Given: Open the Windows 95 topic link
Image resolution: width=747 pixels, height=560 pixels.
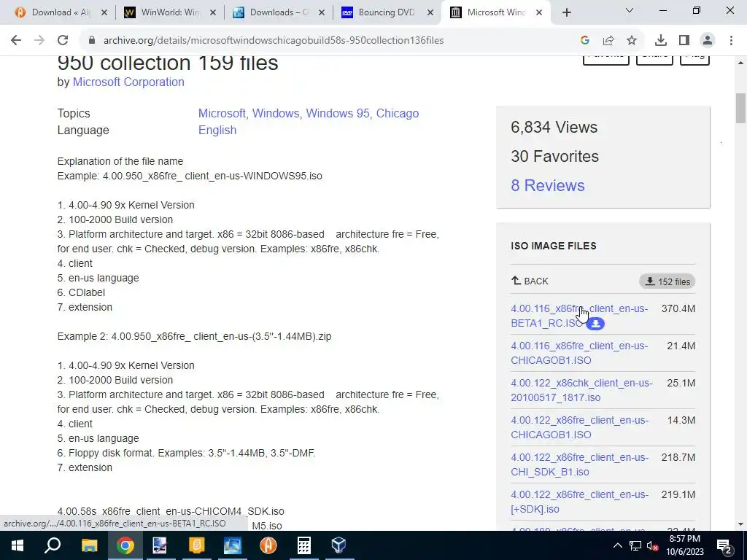Looking at the screenshot, I should [337, 113].
